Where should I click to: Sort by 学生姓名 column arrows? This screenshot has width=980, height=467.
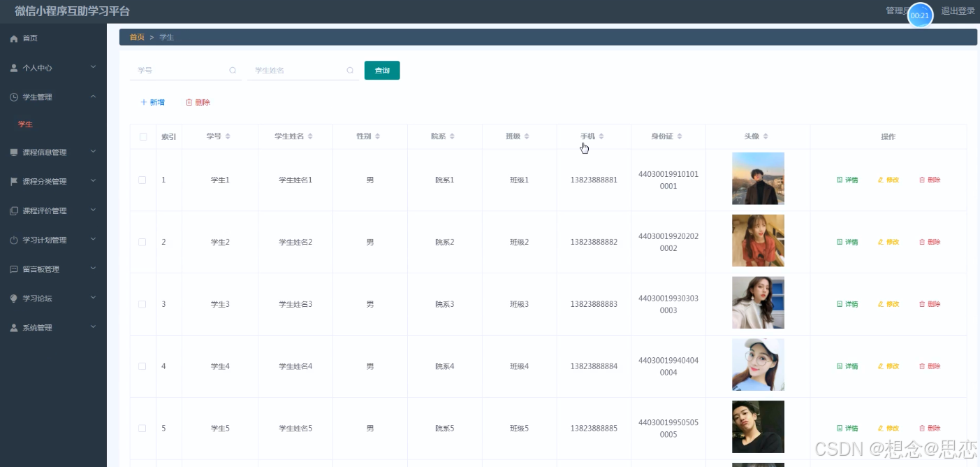pyautogui.click(x=310, y=136)
